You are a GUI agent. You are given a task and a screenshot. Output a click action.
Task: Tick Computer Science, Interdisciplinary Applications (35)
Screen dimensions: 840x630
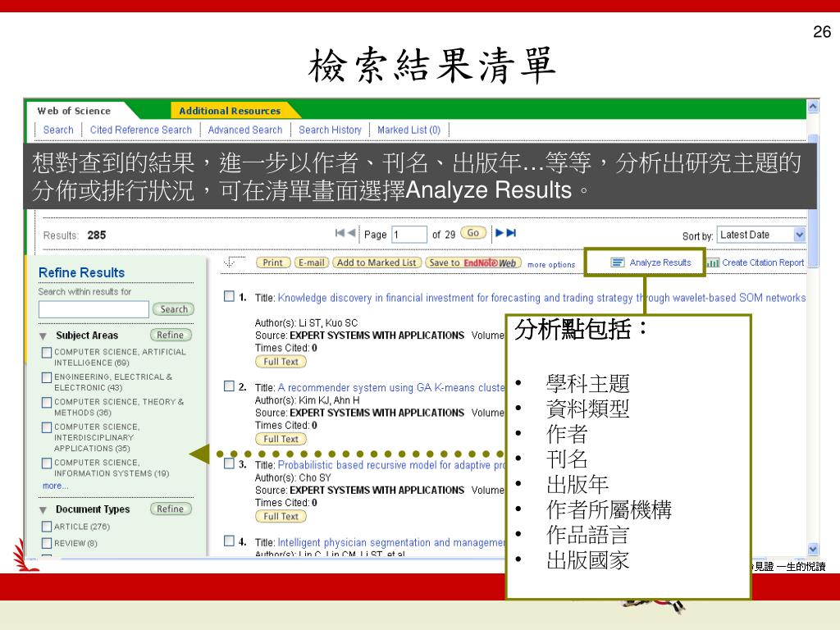click(x=47, y=427)
